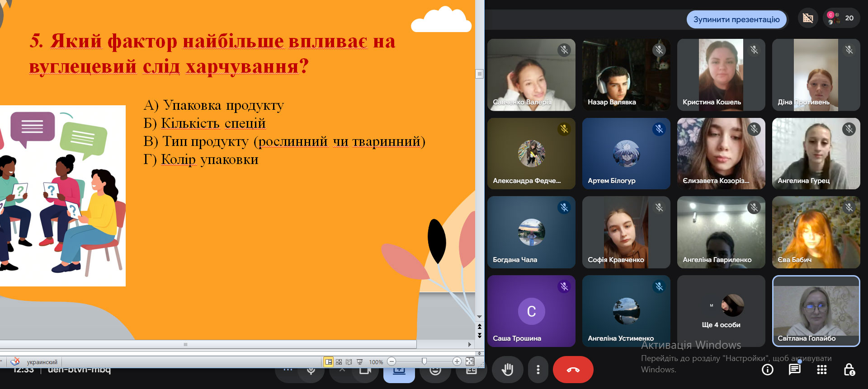Switch to Reading view

click(x=349, y=362)
